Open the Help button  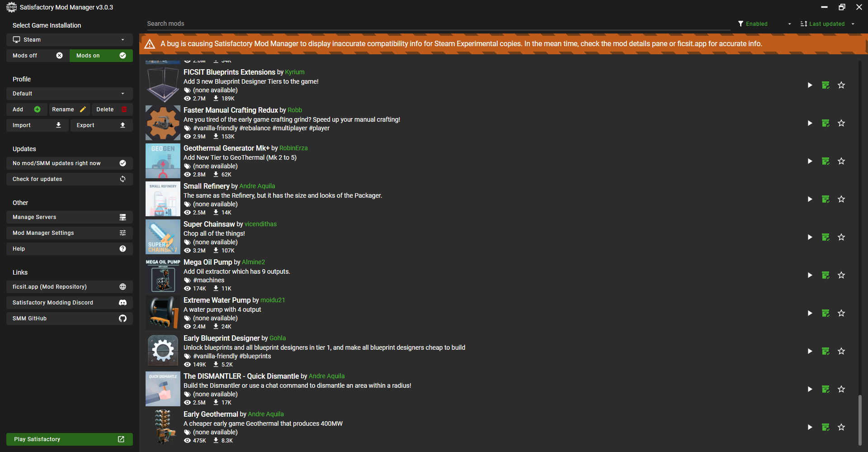[x=70, y=249]
